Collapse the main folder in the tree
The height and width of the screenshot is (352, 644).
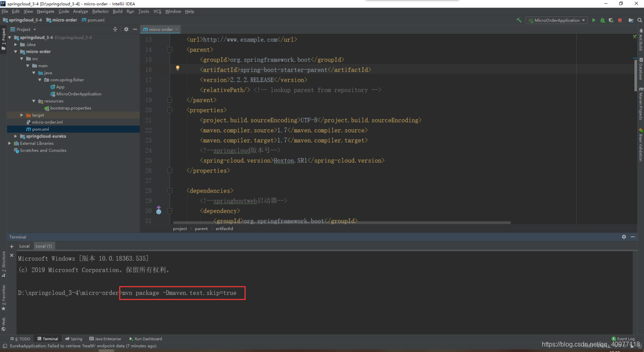[x=28, y=66]
